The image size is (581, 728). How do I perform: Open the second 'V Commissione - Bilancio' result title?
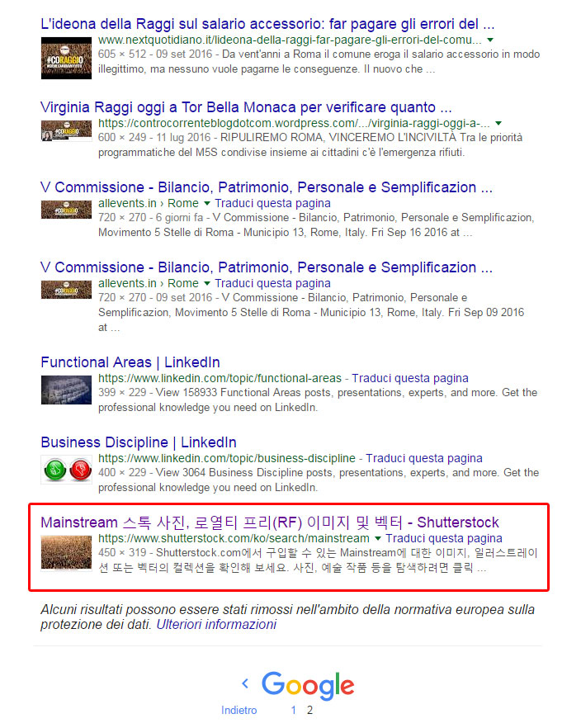[267, 267]
